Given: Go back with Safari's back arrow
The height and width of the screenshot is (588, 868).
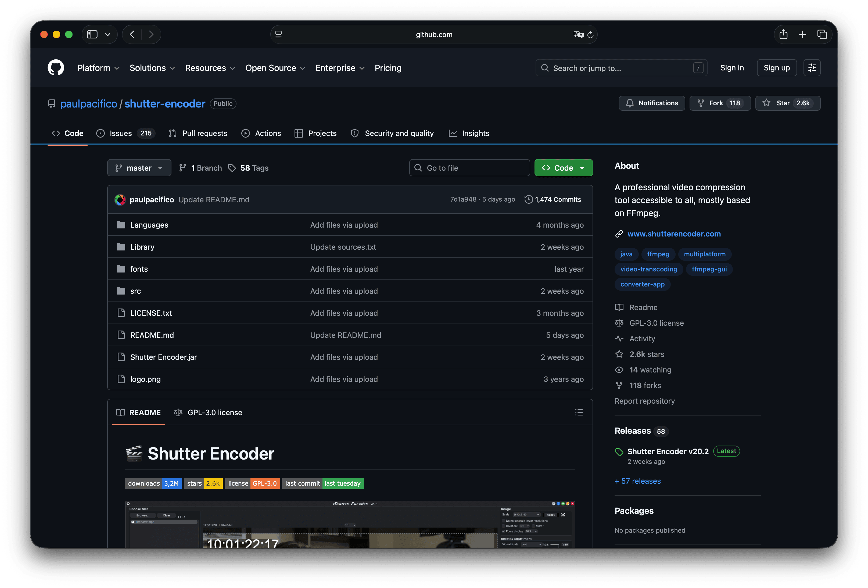Looking at the screenshot, I should (x=132, y=34).
